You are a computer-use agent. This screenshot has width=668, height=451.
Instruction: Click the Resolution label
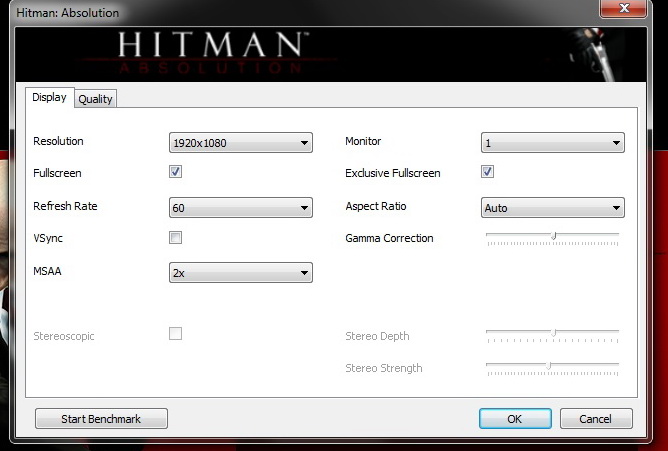click(58, 141)
